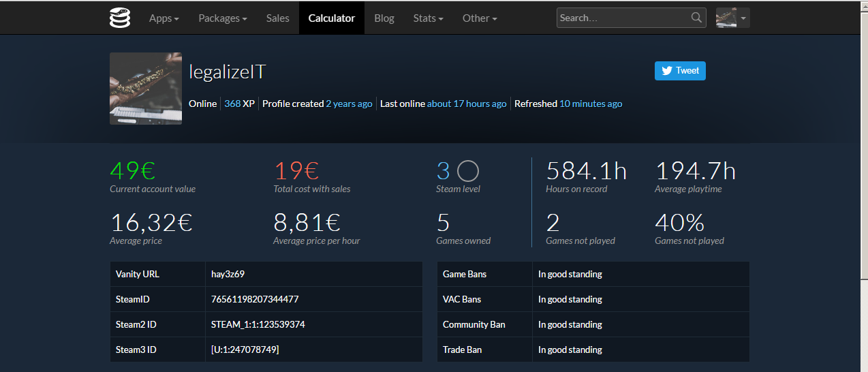Go to the Sales page
This screenshot has height=372, width=868.
point(278,18)
